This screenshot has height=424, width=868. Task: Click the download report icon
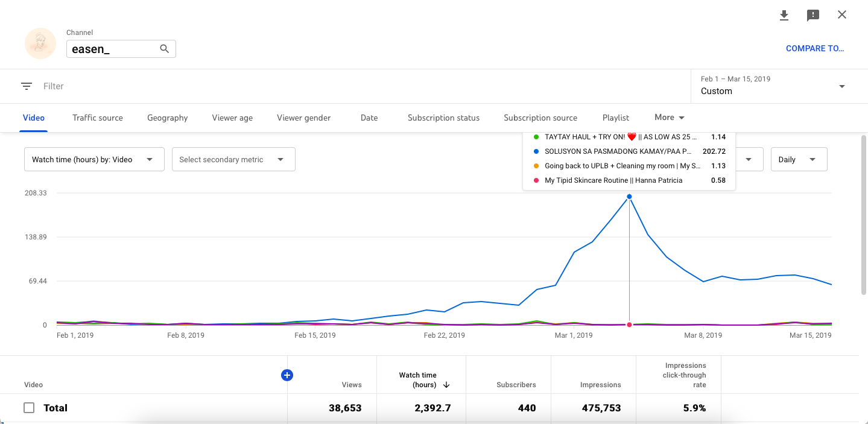(784, 16)
